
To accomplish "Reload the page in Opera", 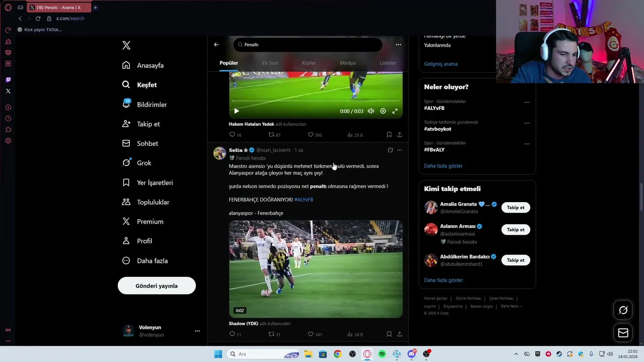I will coord(38,19).
